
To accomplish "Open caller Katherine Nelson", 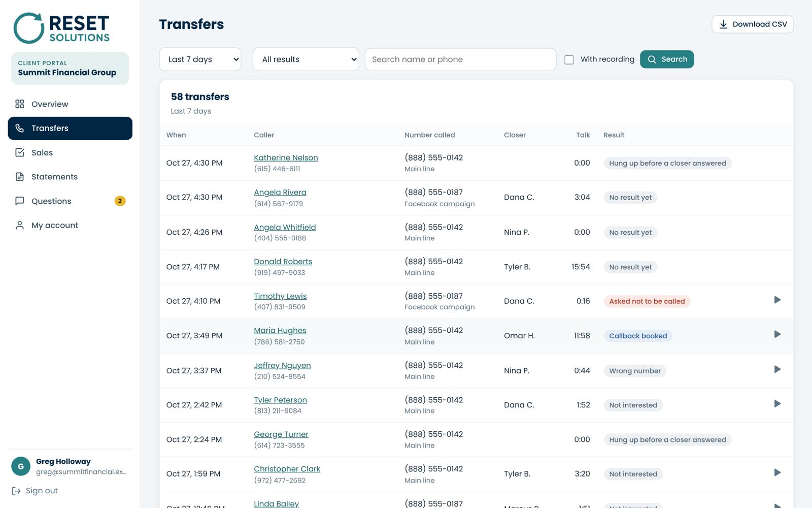I will coord(286,158).
